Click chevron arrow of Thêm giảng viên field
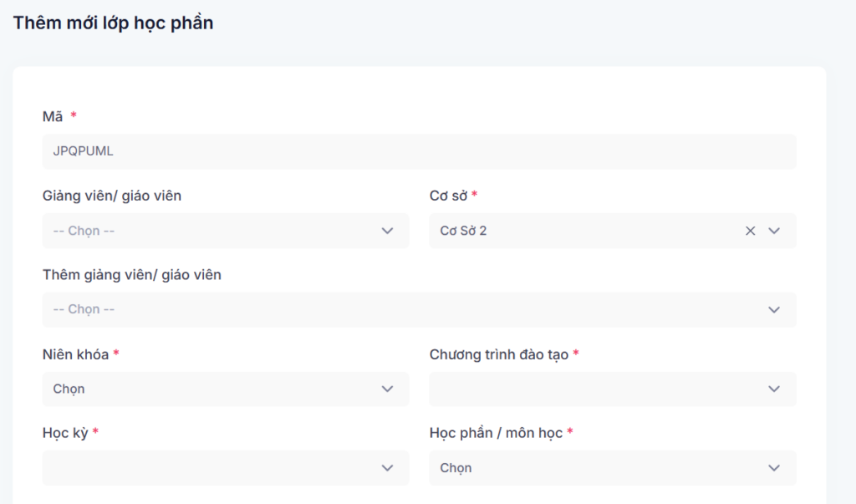 point(774,310)
